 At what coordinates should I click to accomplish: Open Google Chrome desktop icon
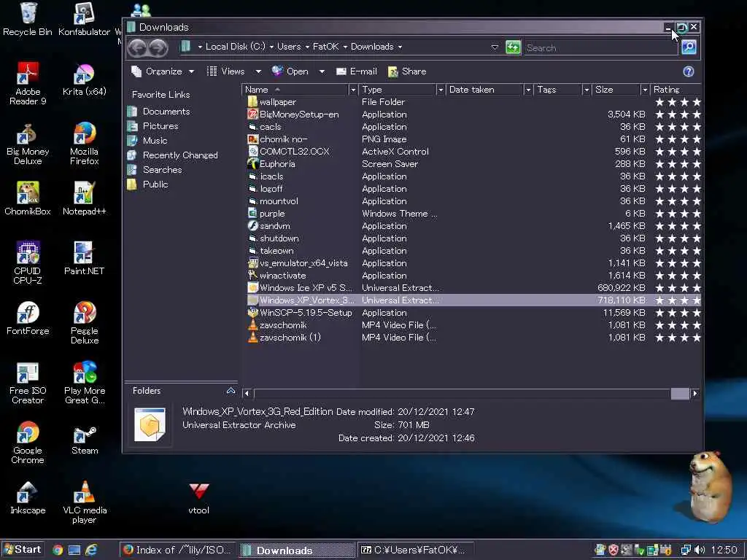coord(28,443)
